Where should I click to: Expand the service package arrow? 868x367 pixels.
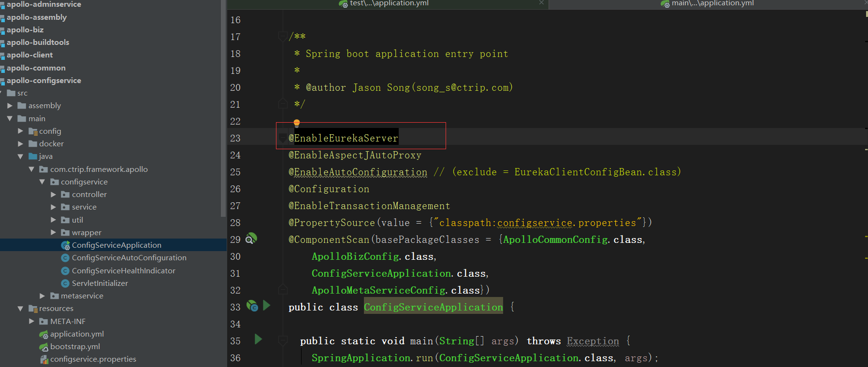(x=53, y=207)
